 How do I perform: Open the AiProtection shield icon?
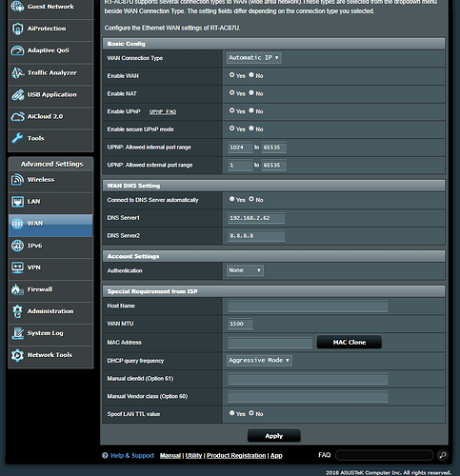17,29
